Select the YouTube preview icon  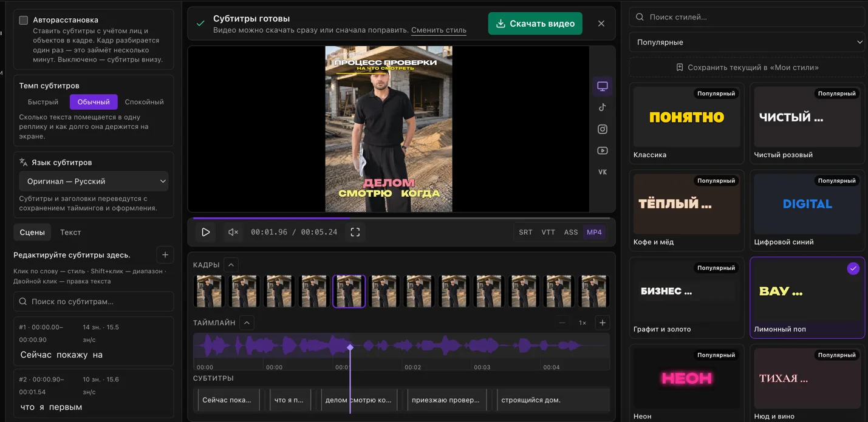[603, 151]
